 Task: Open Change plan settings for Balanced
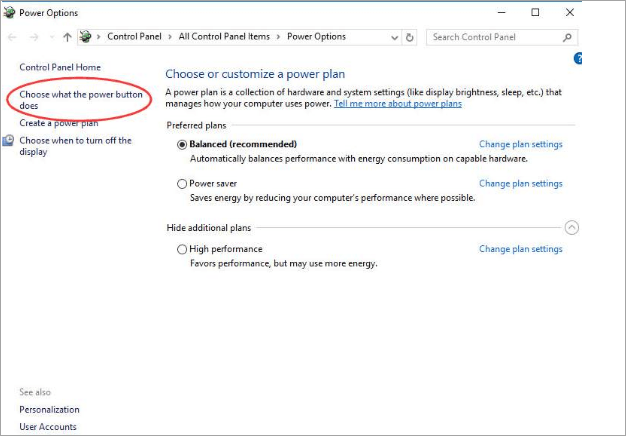(520, 144)
